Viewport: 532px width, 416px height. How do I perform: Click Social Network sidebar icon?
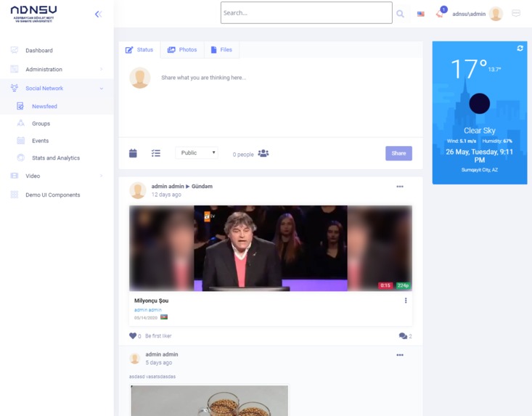click(x=15, y=88)
